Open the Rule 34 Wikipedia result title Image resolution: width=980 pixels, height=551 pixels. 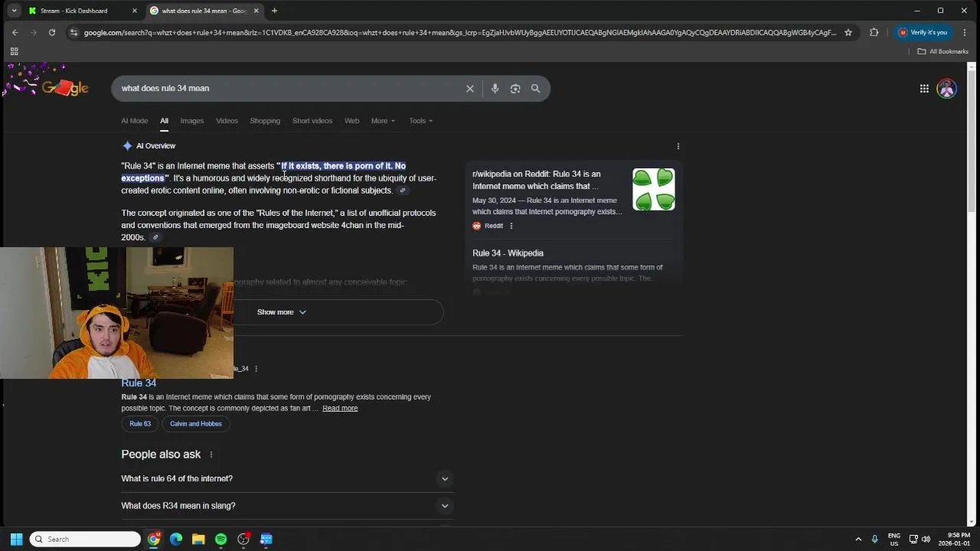coord(139,383)
